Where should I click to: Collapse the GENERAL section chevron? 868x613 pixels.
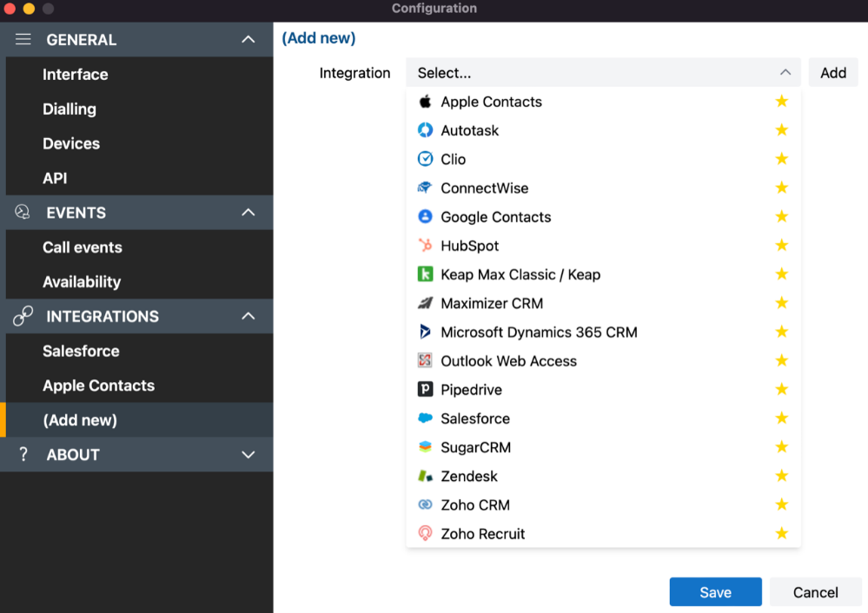[x=248, y=39]
